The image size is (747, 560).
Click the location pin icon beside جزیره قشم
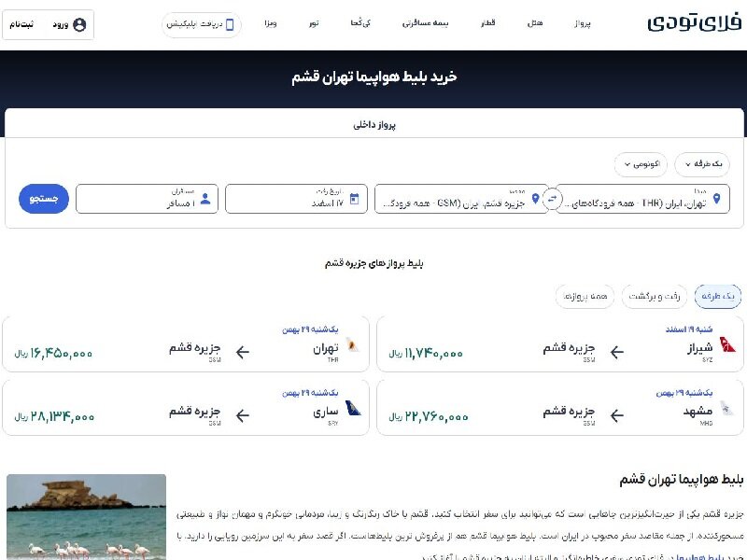(x=534, y=199)
